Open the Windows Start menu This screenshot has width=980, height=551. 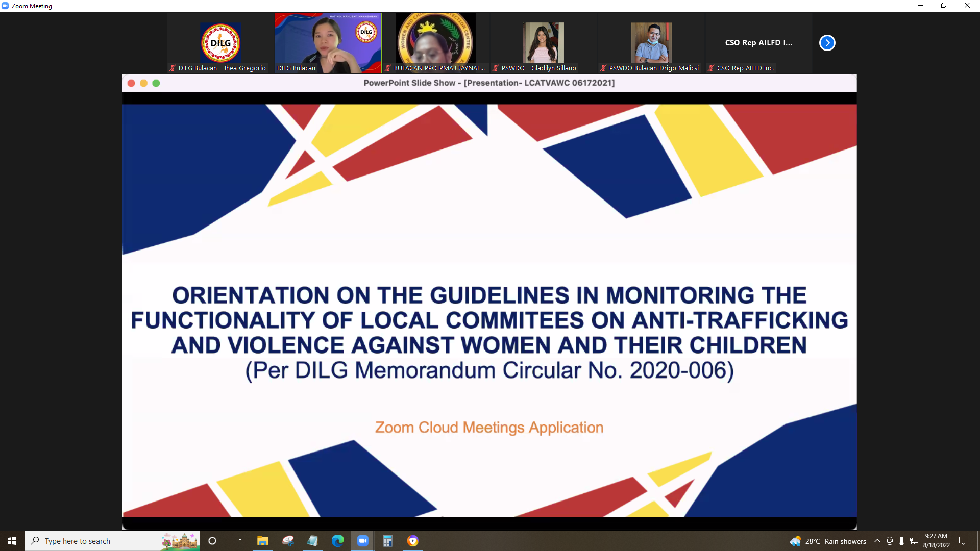12,541
